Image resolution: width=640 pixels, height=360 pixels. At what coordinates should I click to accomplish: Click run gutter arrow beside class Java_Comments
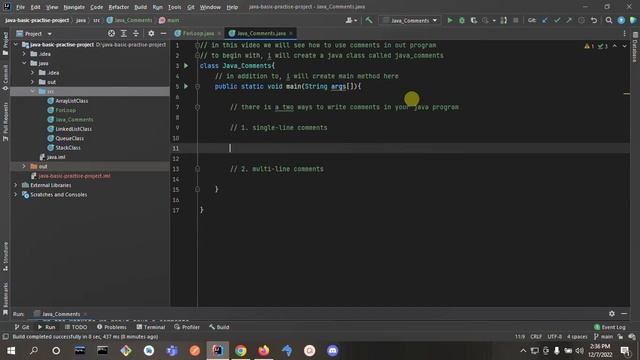[186, 66]
